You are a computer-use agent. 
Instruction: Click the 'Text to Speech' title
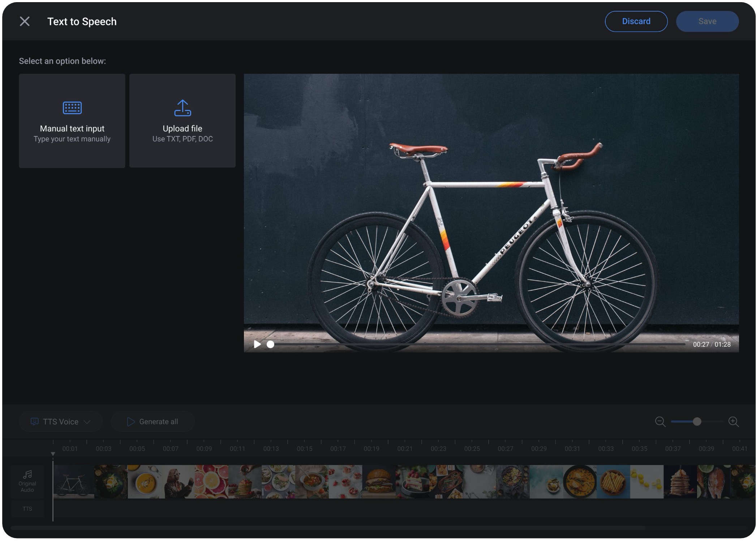(x=82, y=22)
